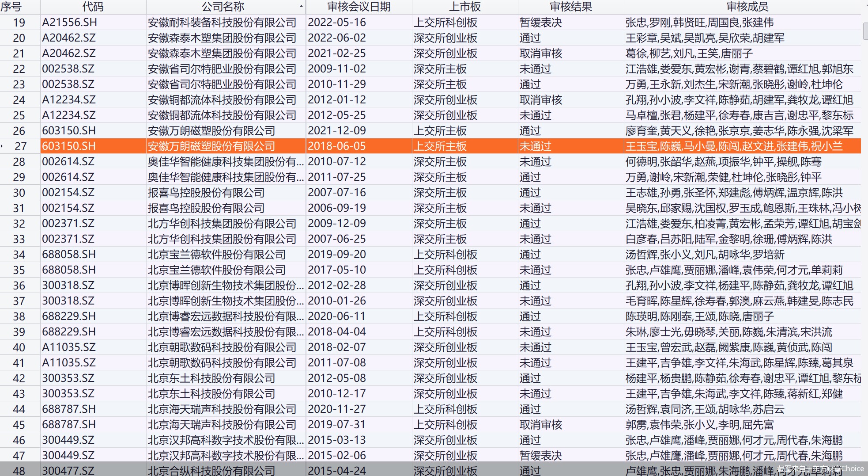Select 上交所科创板 cell in row 38
The image size is (868, 476).
(445, 316)
